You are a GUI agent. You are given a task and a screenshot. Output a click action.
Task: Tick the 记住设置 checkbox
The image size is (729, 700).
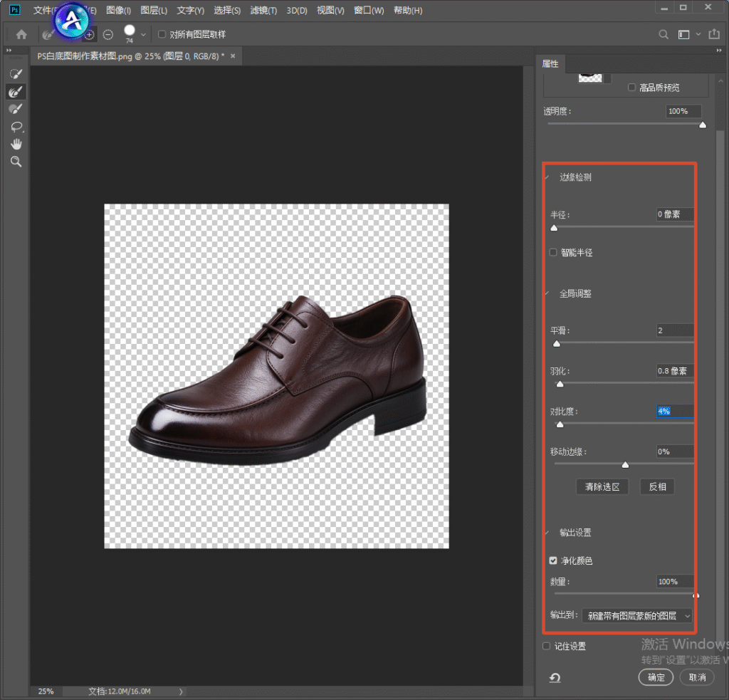(x=546, y=646)
